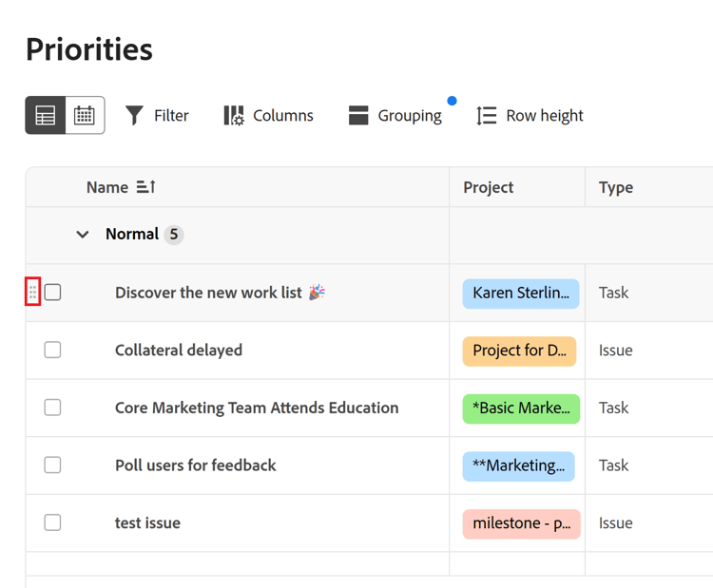The height and width of the screenshot is (588, 713).
Task: Grab the drag handle on first row
Action: [x=33, y=293]
